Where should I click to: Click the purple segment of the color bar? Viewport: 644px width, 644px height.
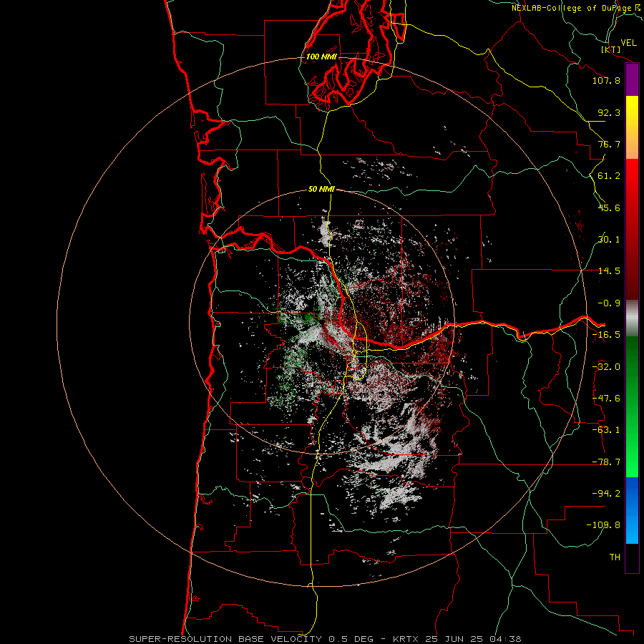tap(632, 80)
